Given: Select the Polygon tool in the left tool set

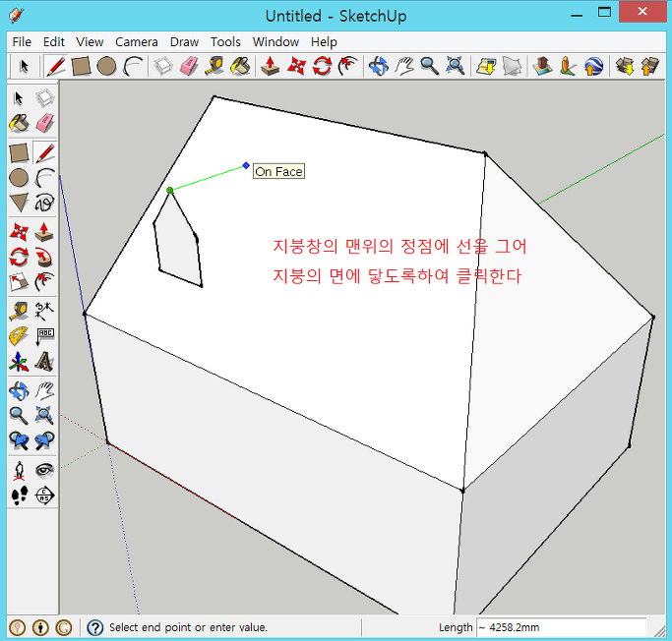Looking at the screenshot, I should click(19, 203).
